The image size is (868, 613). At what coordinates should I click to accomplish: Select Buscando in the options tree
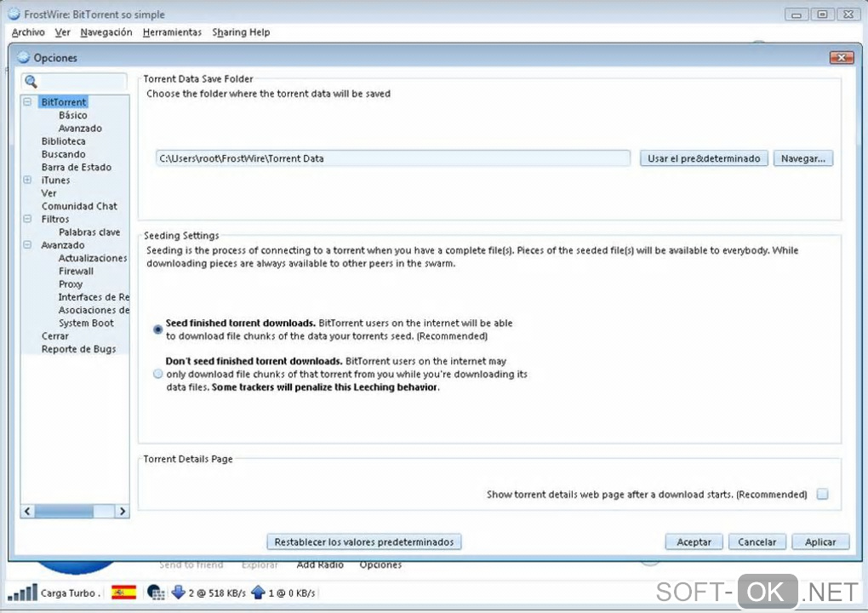[63, 154]
